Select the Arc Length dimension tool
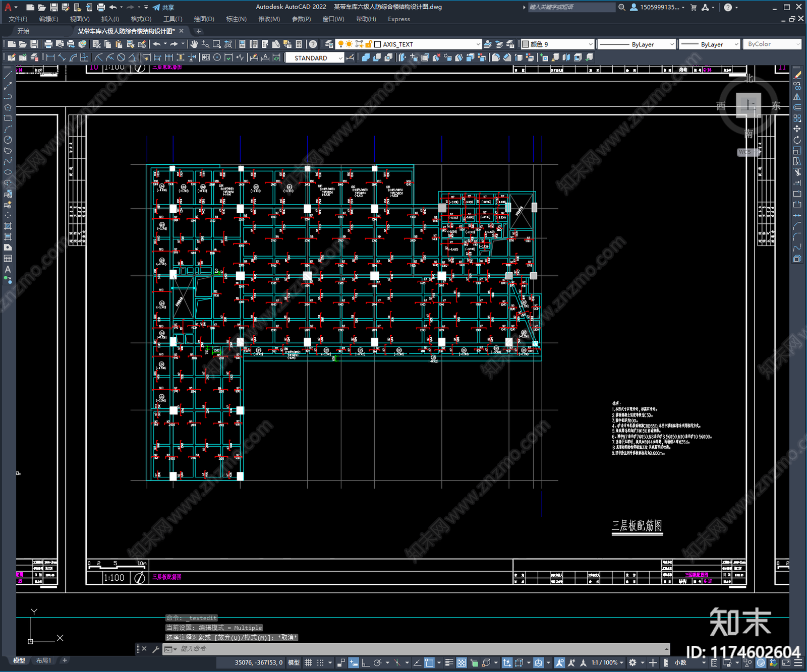The height and width of the screenshot is (672, 807). [73, 57]
